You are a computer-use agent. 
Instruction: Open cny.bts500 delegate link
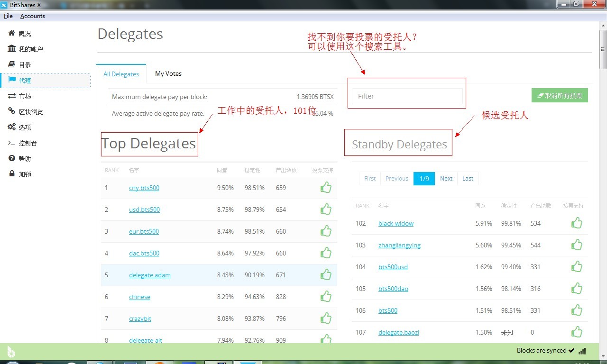point(144,188)
